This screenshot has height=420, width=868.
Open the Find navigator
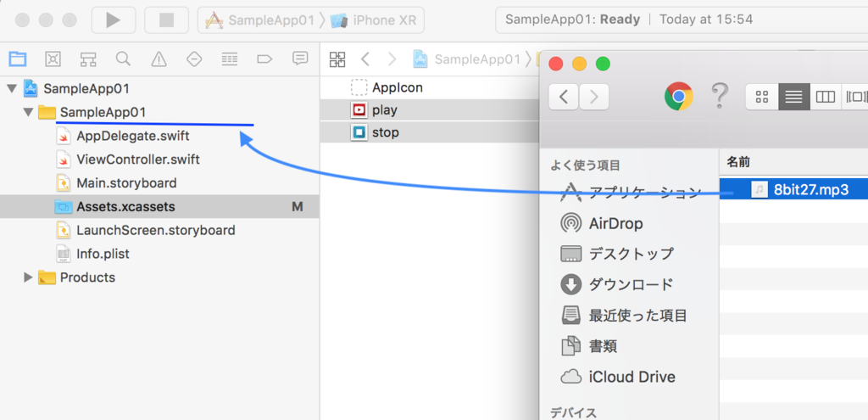point(123,59)
